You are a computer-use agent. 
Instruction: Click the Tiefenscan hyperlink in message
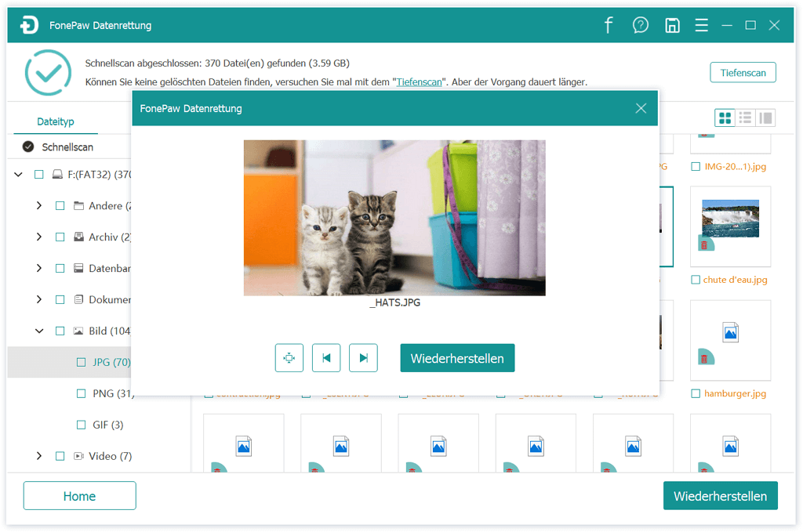[x=419, y=81]
